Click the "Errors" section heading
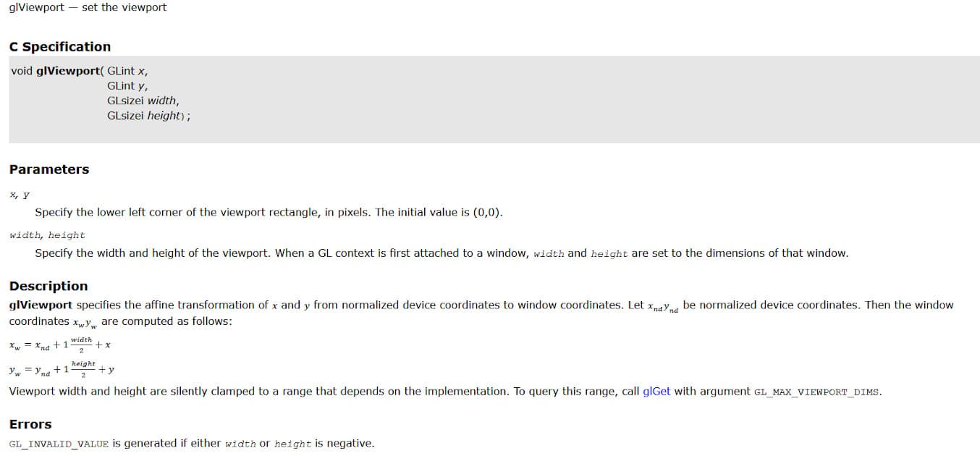This screenshot has height=456, width=980. tap(30, 424)
